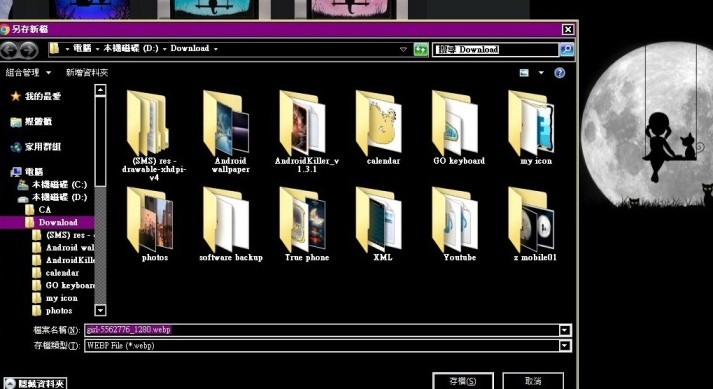Viewport: 713px width, 389px height.
Task: Expand the Download breadcrumb arrow
Action: (216, 49)
